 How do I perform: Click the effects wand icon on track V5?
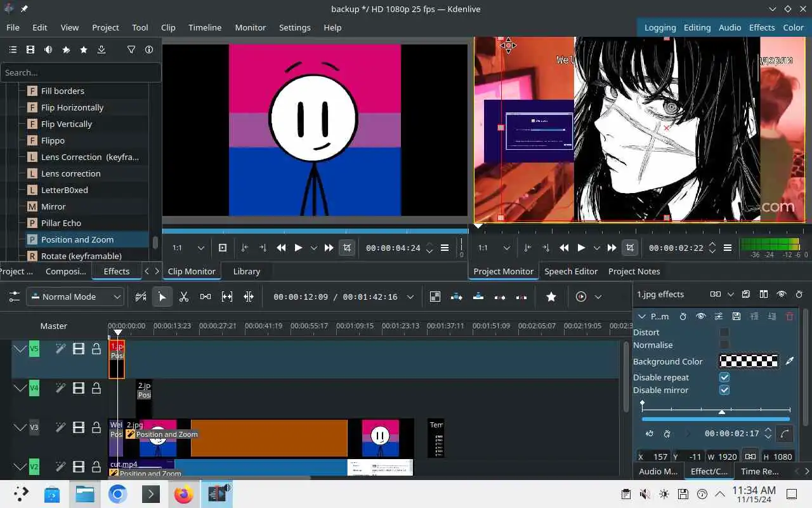click(60, 349)
